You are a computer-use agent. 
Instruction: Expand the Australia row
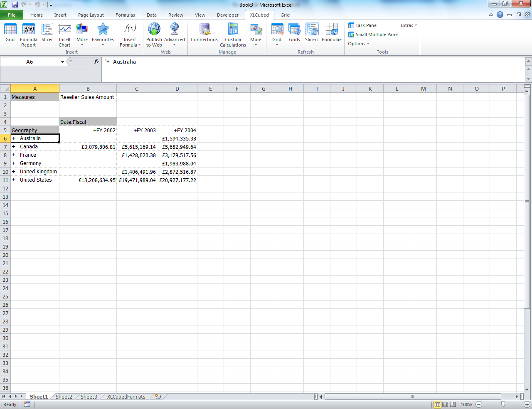[x=13, y=138]
